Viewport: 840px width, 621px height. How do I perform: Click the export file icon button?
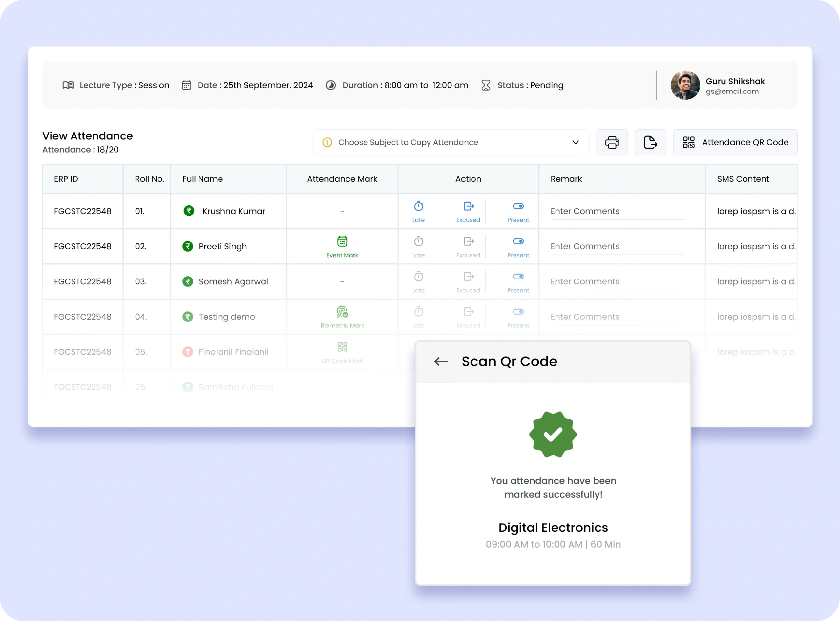click(x=650, y=142)
